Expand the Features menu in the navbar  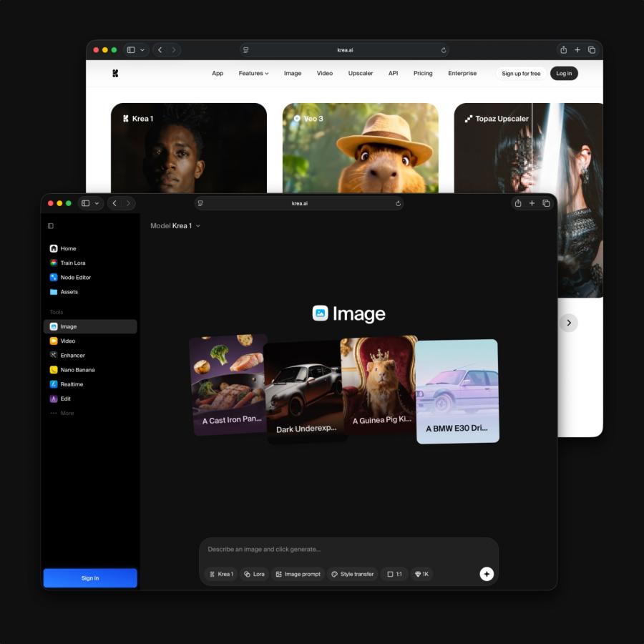coord(253,73)
